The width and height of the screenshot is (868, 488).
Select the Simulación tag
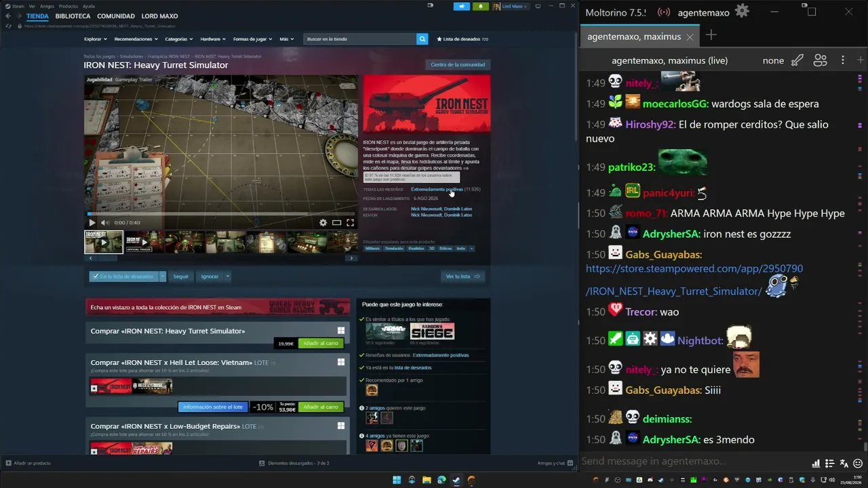point(394,249)
